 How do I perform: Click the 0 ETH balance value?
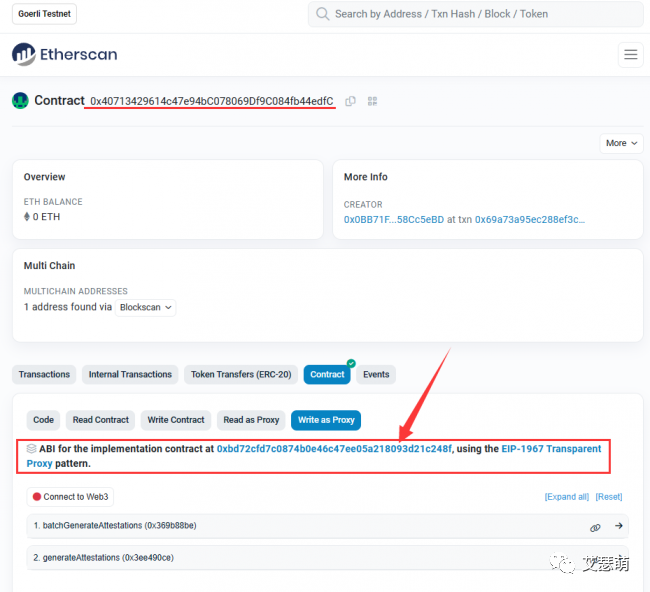point(46,217)
